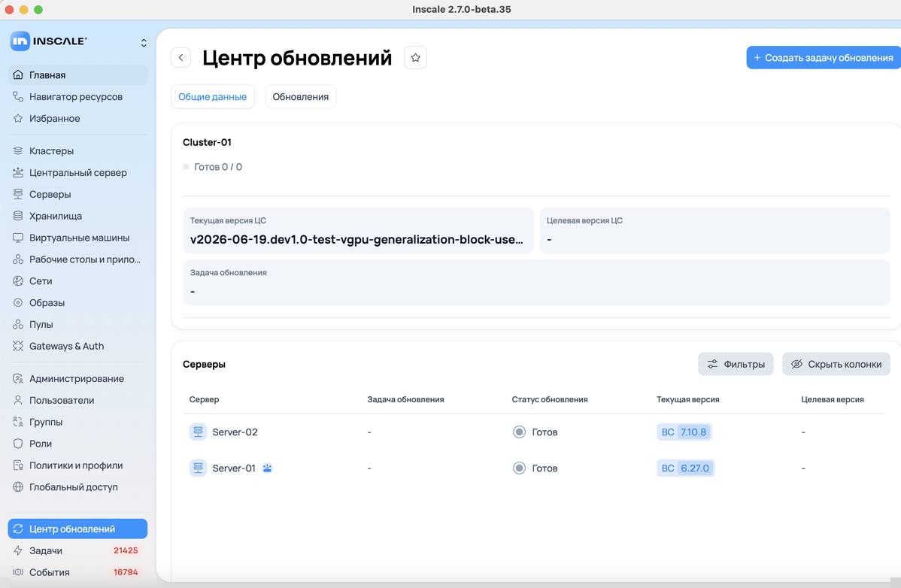Screen dimensions: 901x588
Task: Click the current ЦС version value
Action: pos(356,239)
